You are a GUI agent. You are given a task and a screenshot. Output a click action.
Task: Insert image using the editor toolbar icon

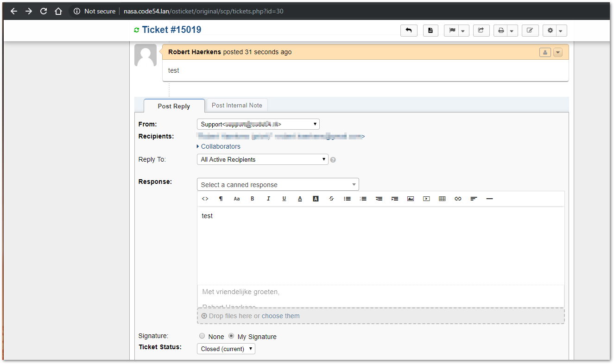coord(411,199)
